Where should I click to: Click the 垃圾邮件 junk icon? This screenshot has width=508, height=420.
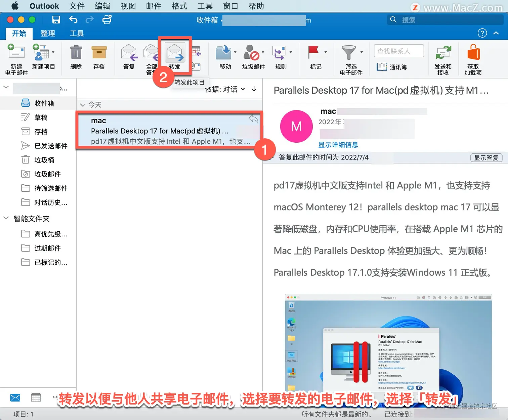tap(251, 53)
